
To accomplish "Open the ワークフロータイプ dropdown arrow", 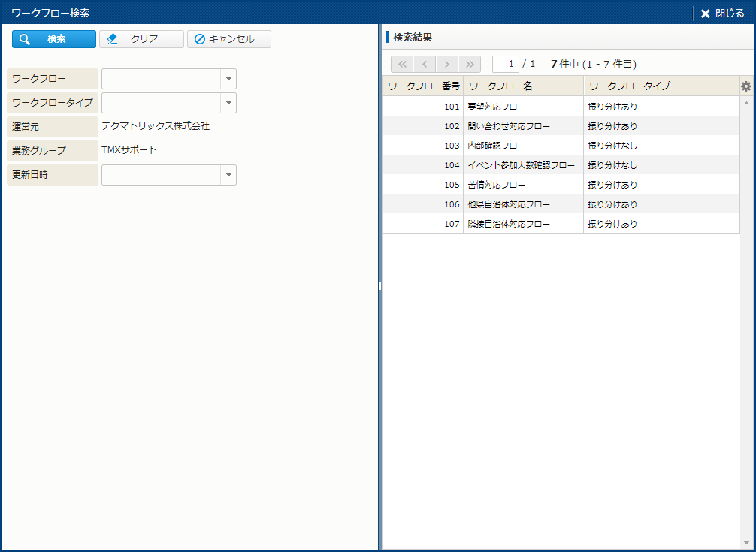I will coord(228,103).
